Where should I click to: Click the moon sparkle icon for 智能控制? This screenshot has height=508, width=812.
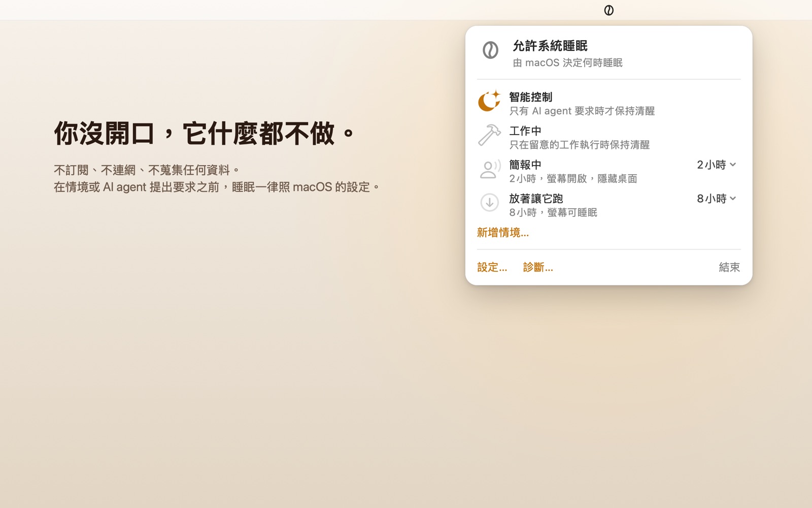tap(489, 101)
